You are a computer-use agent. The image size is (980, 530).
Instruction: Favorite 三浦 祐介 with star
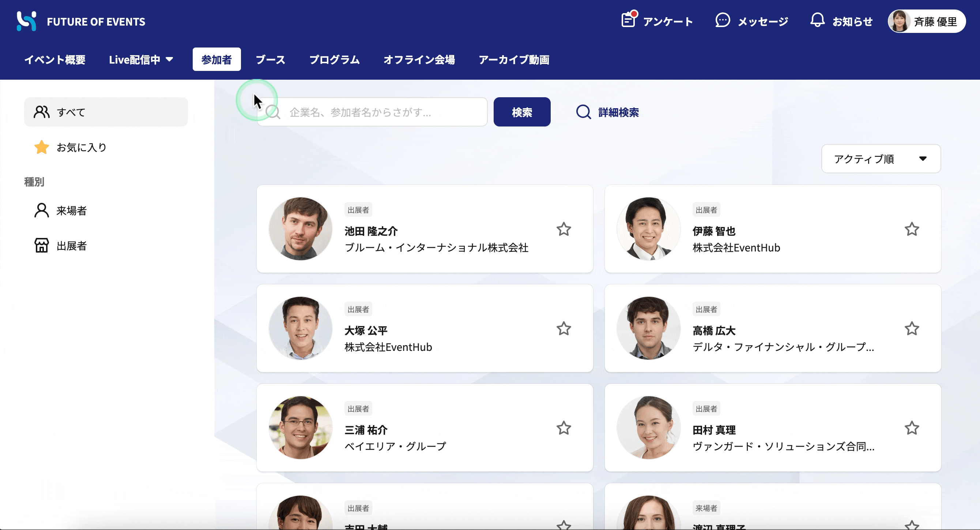(563, 428)
